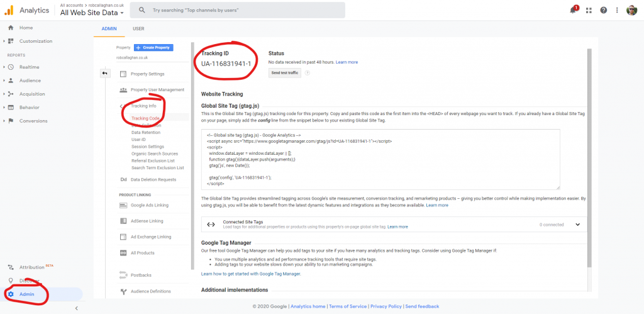Click the Ad Exchange Linking icon

pos(123,237)
